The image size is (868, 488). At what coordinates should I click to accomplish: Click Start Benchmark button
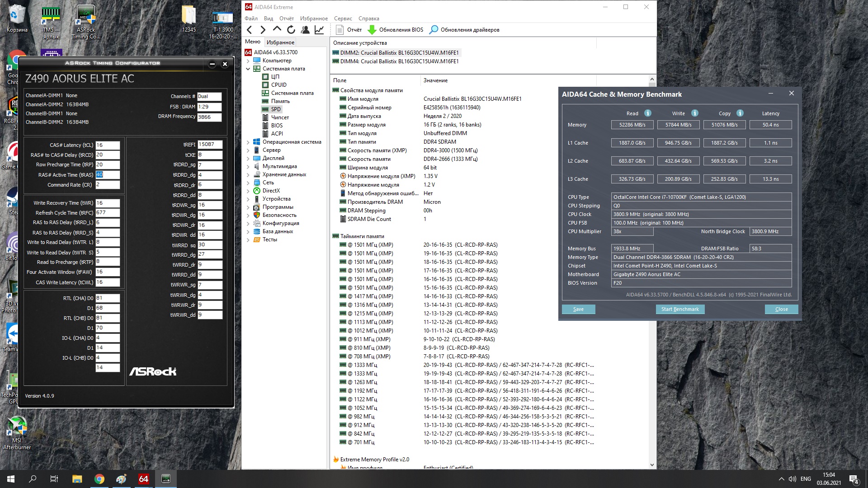[x=680, y=309]
